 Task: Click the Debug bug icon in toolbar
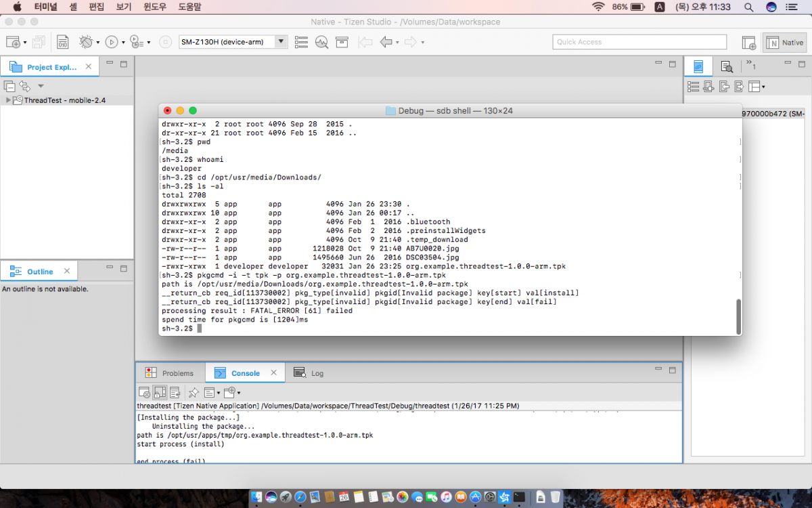(85, 42)
